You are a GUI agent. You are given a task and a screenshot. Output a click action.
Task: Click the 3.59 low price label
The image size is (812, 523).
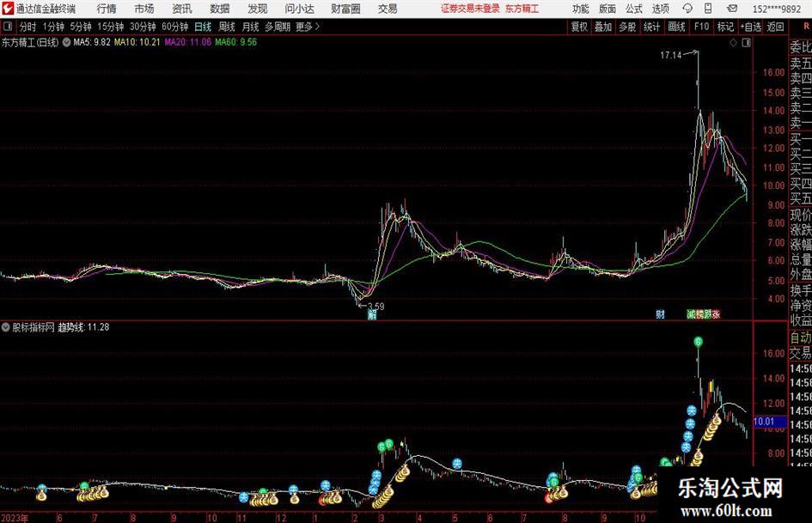tap(376, 307)
